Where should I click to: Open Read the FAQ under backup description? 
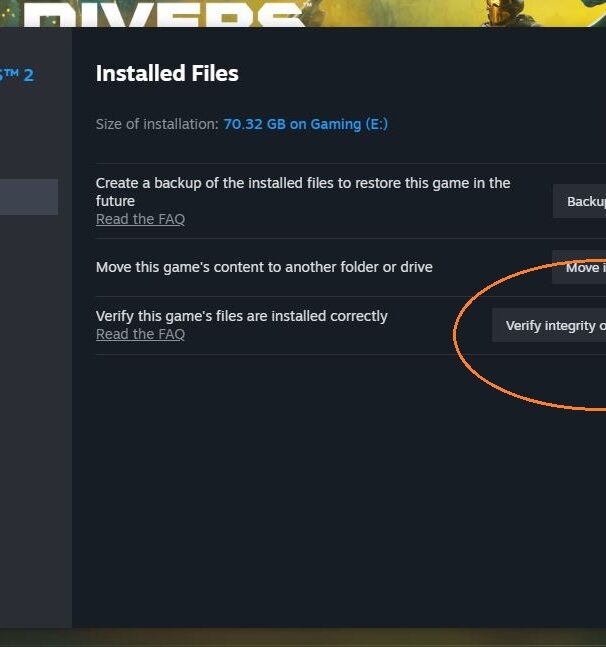pos(140,219)
